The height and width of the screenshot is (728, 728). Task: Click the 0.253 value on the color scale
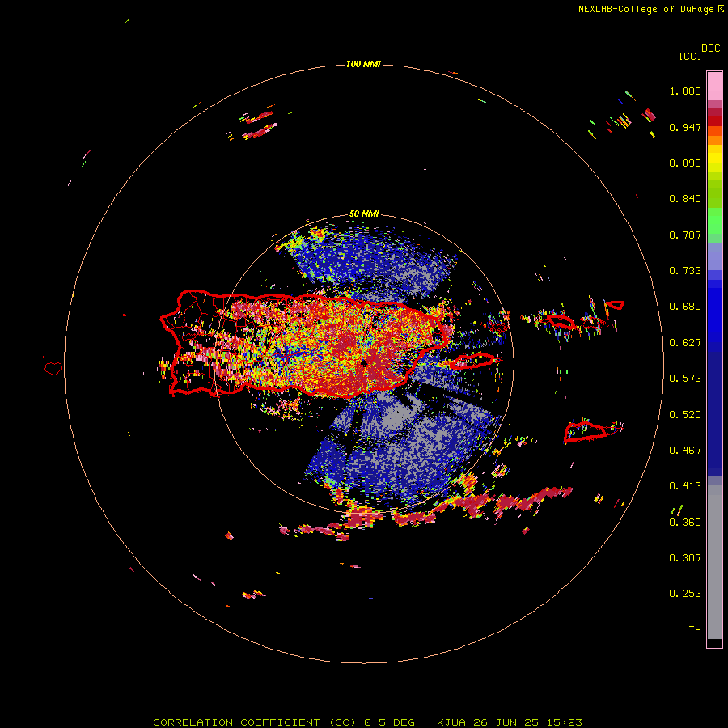pos(685,594)
